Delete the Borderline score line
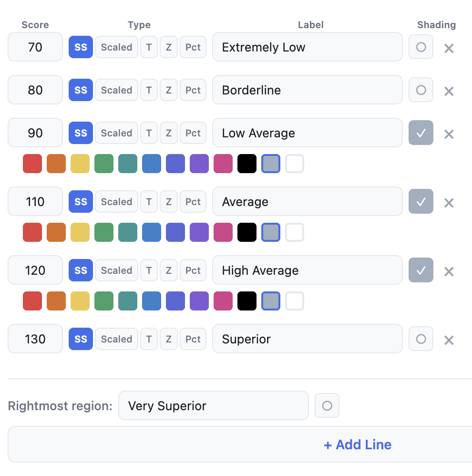This screenshot has height=476, width=472. pyautogui.click(x=449, y=91)
